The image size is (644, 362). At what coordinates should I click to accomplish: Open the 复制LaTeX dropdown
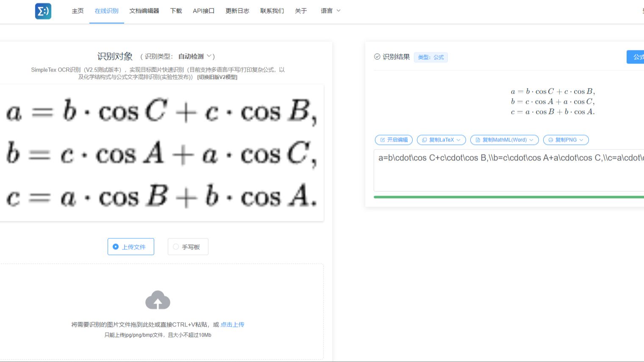tap(441, 140)
